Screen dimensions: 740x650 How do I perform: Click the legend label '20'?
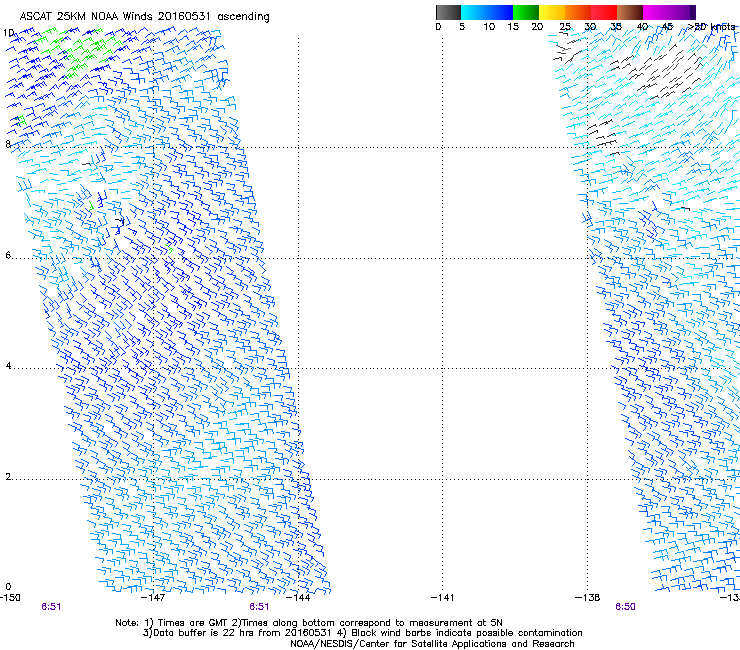(x=537, y=27)
